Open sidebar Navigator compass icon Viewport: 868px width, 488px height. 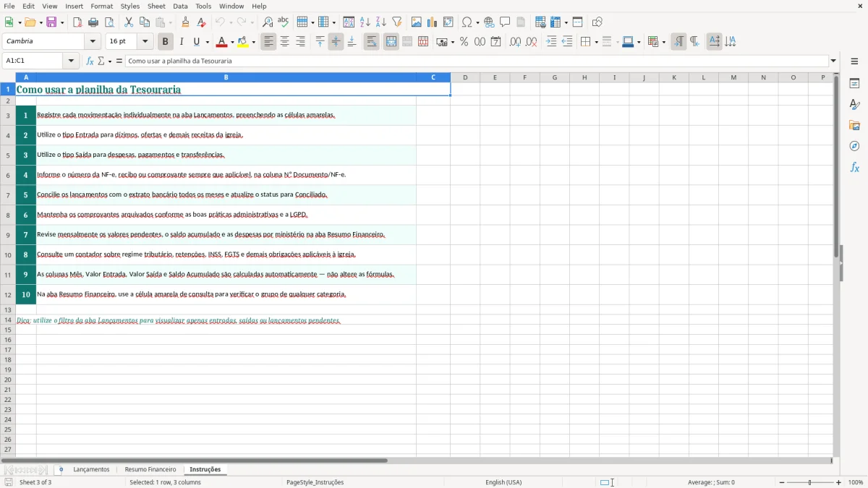[854, 146]
